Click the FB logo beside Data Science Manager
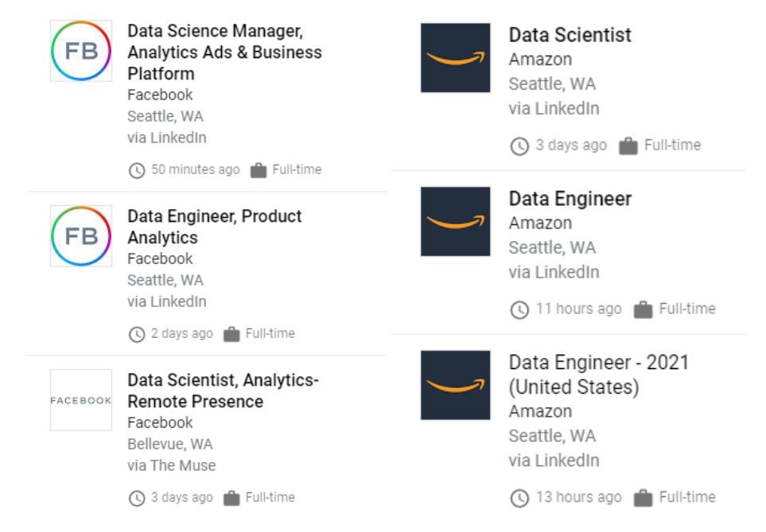The width and height of the screenshot is (766, 532). click(81, 51)
